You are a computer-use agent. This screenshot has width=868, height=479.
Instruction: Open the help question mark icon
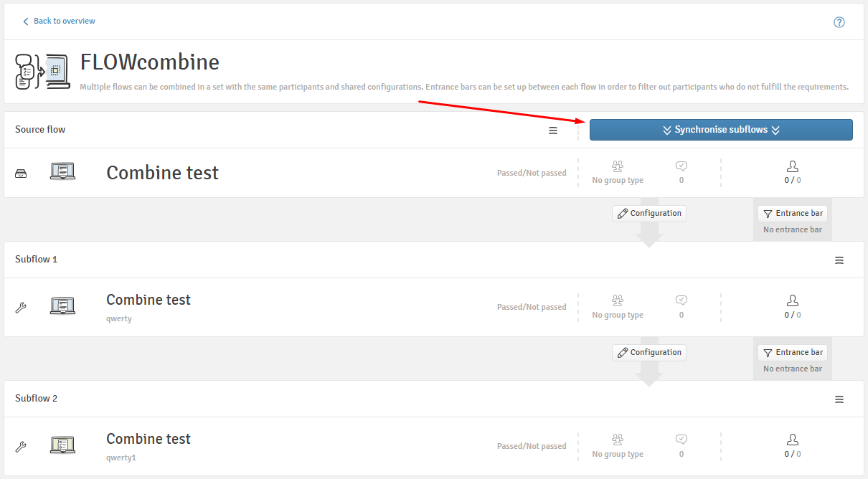839,22
